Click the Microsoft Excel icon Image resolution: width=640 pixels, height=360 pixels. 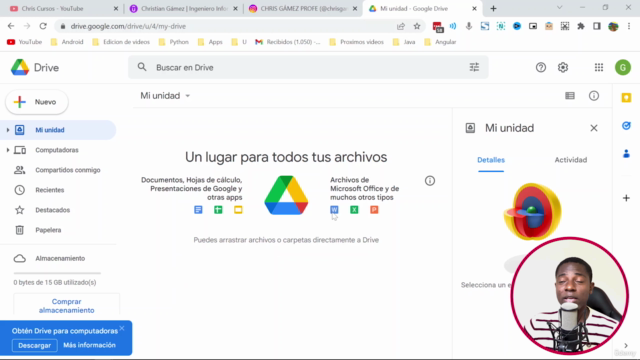pos(354,210)
